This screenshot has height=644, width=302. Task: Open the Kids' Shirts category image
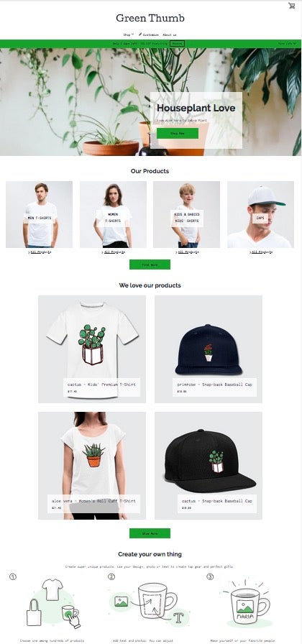pos(186,214)
